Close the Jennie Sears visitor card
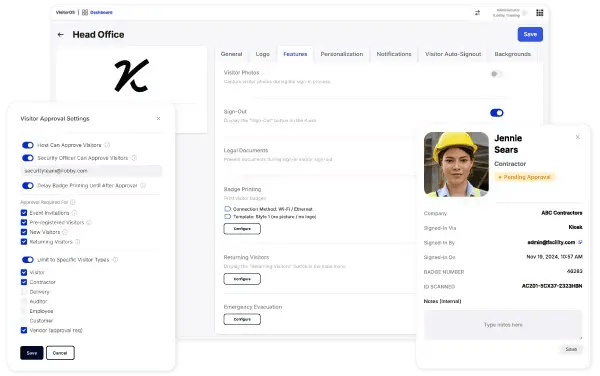This screenshot has width=600, height=376. click(577, 137)
